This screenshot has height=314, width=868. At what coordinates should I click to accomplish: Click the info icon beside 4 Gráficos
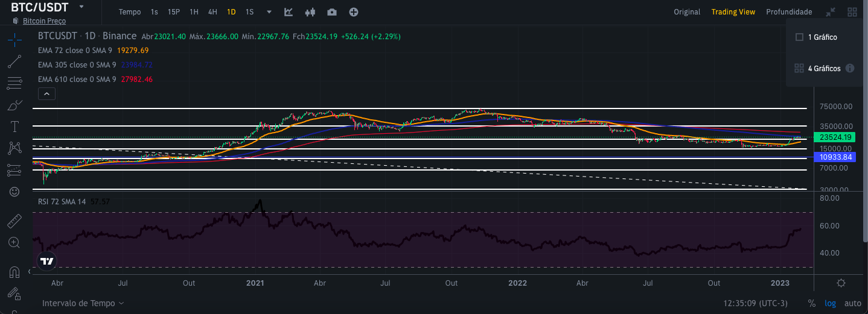(x=850, y=68)
